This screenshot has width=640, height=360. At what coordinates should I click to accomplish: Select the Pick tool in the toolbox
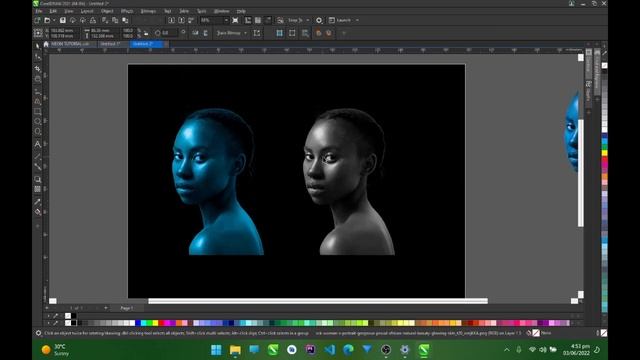point(38,46)
